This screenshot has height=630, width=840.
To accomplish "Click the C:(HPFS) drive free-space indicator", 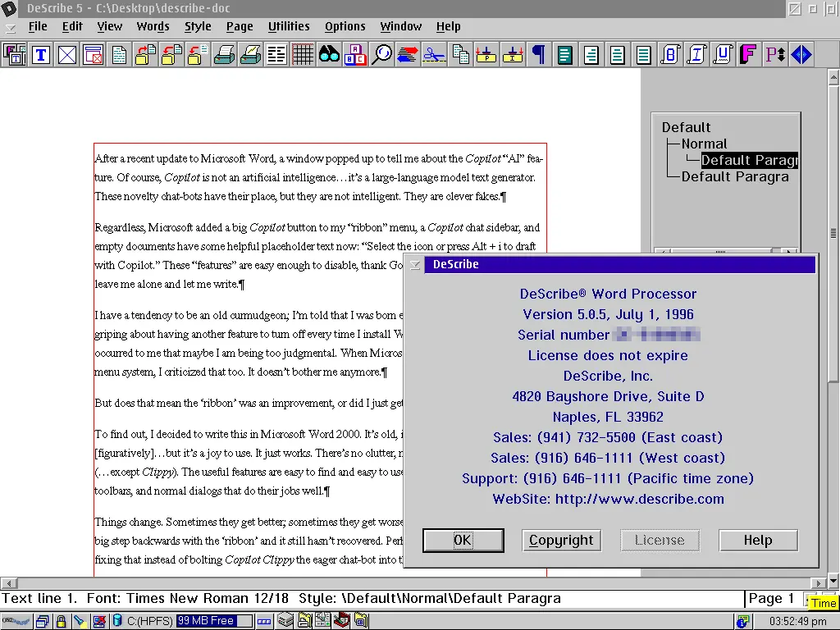I will [x=181, y=621].
